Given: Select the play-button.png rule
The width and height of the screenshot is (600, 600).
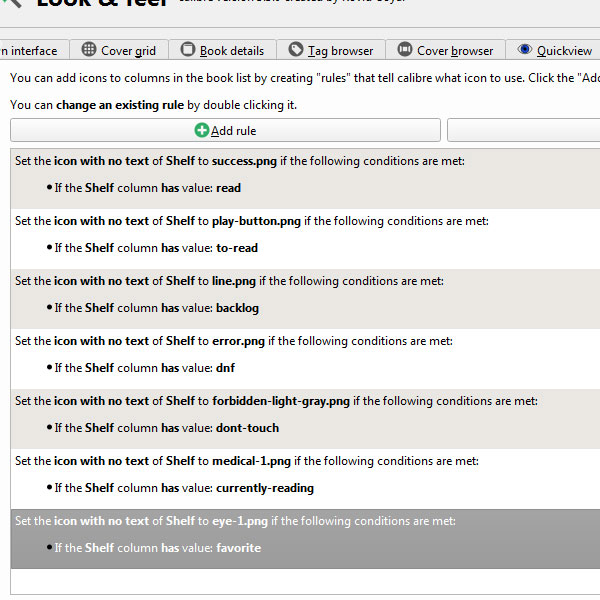Looking at the screenshot, I should [305, 239].
